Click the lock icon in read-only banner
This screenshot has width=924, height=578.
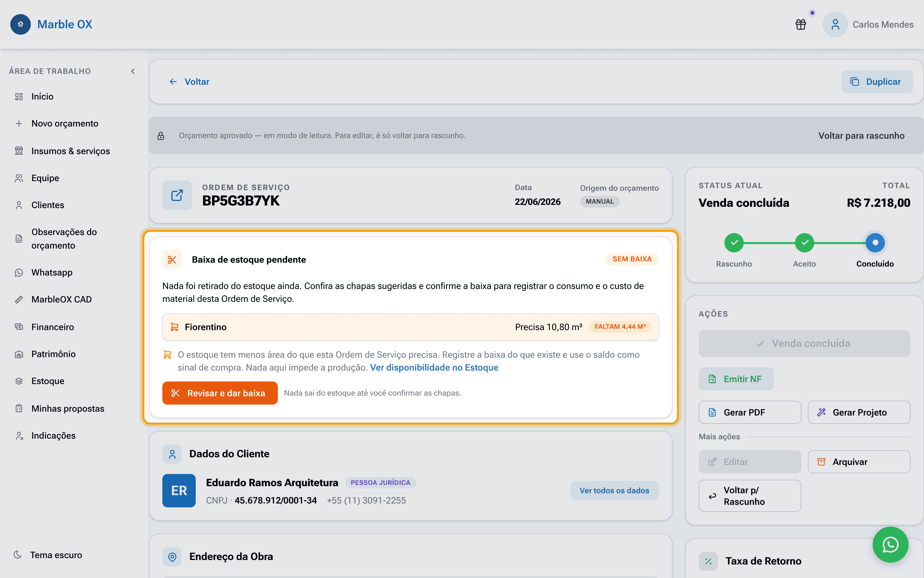(161, 136)
